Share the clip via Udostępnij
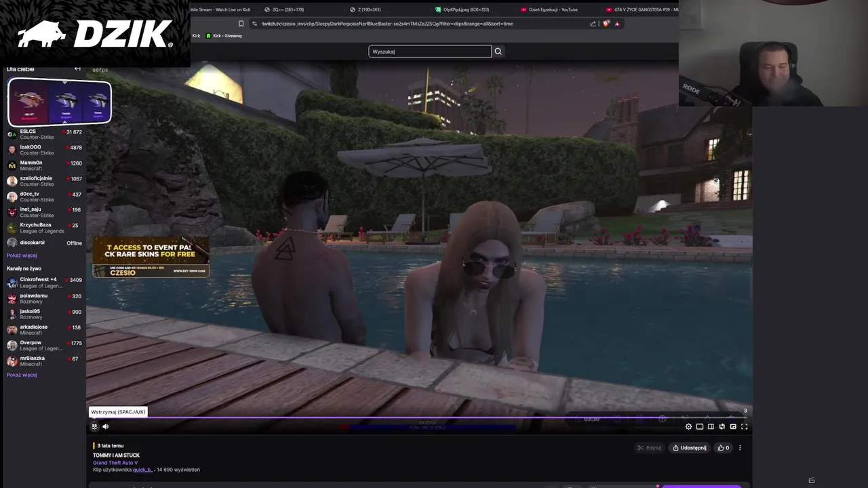 pyautogui.click(x=689, y=448)
